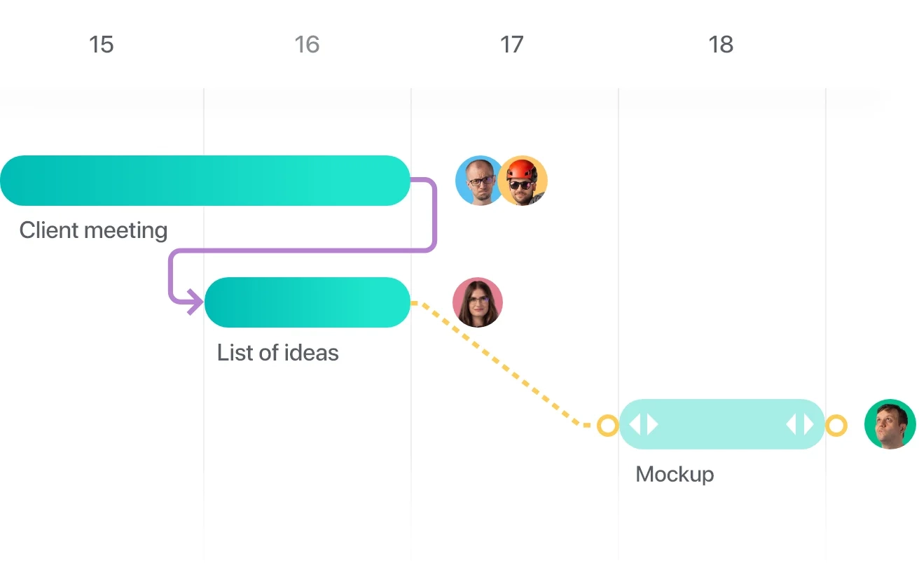The height and width of the screenshot is (588, 919).
Task: Open the red helmet assignee avatar
Action: [523, 181]
